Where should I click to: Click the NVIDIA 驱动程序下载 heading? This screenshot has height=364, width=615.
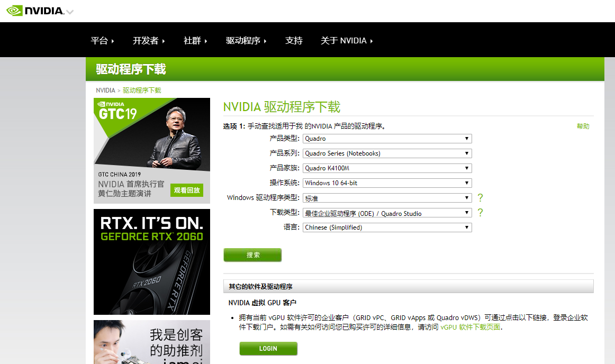tap(282, 107)
